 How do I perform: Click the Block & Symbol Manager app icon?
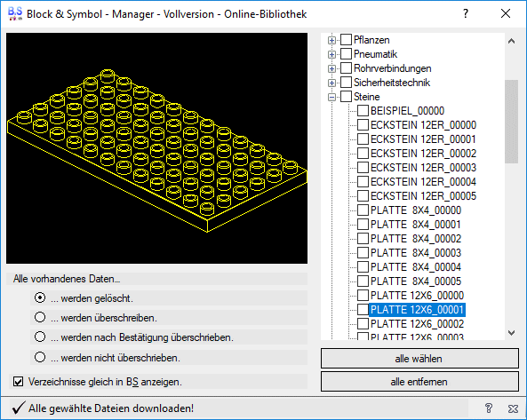[x=15, y=14]
